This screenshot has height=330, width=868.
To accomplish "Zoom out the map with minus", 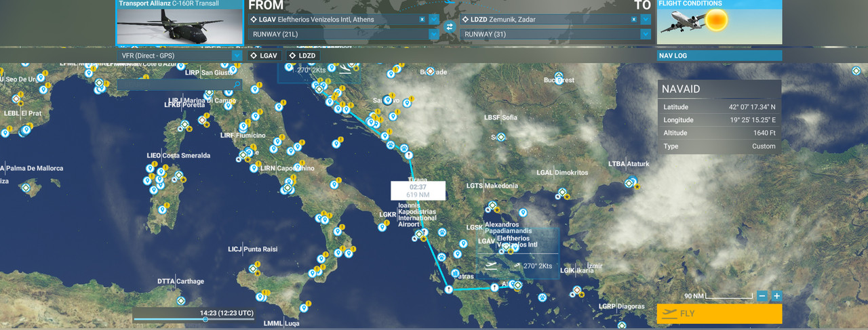I will pyautogui.click(x=763, y=296).
